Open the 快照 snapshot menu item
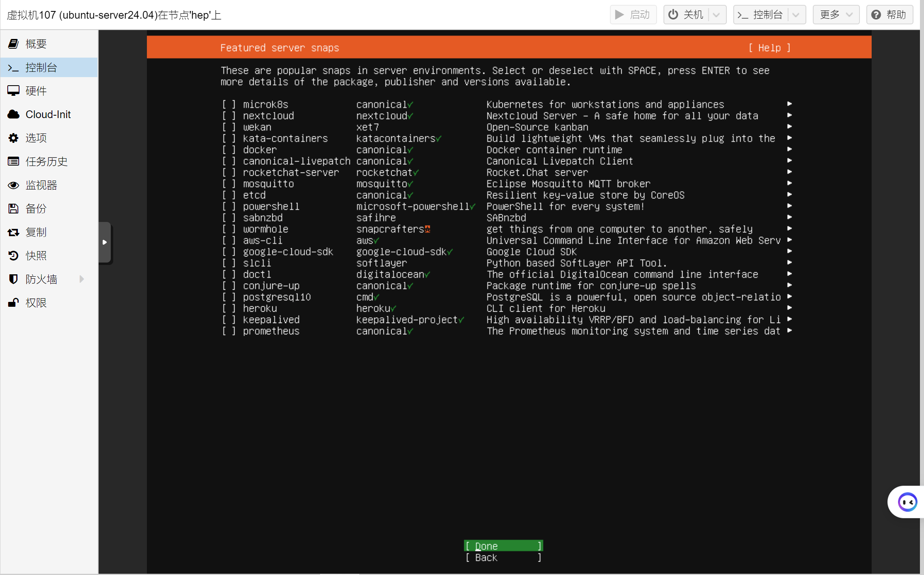The height and width of the screenshot is (575, 924). tap(49, 256)
